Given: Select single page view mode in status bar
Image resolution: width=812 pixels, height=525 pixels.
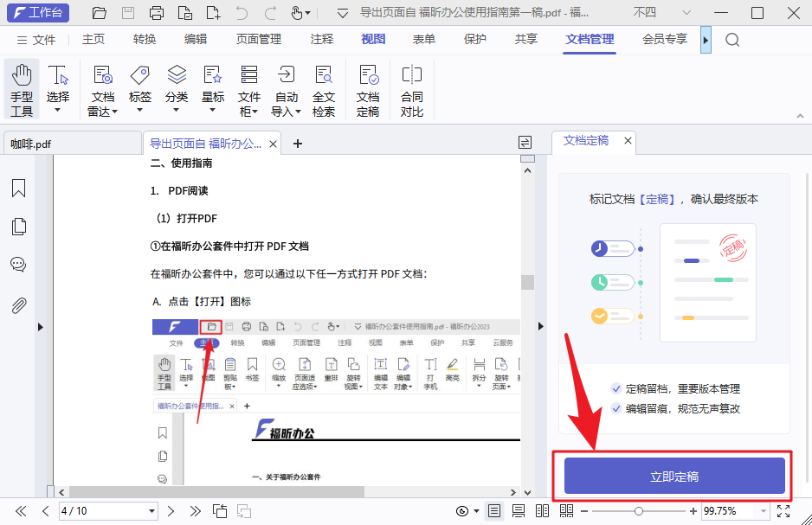Looking at the screenshot, I should click(494, 511).
